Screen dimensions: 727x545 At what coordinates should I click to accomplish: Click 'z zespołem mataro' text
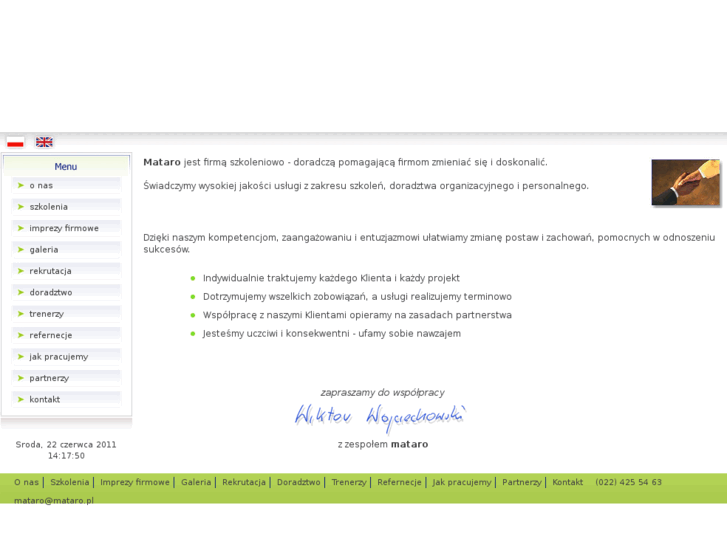click(x=383, y=444)
